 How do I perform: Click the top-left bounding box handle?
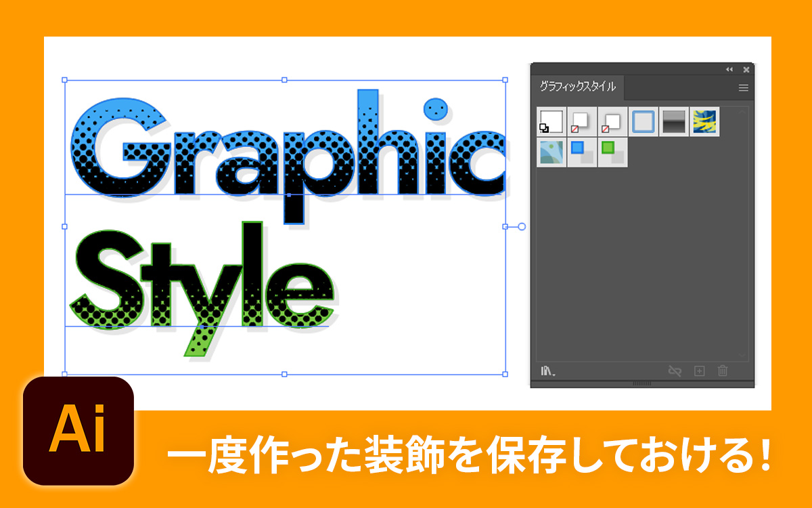pyautogui.click(x=65, y=80)
